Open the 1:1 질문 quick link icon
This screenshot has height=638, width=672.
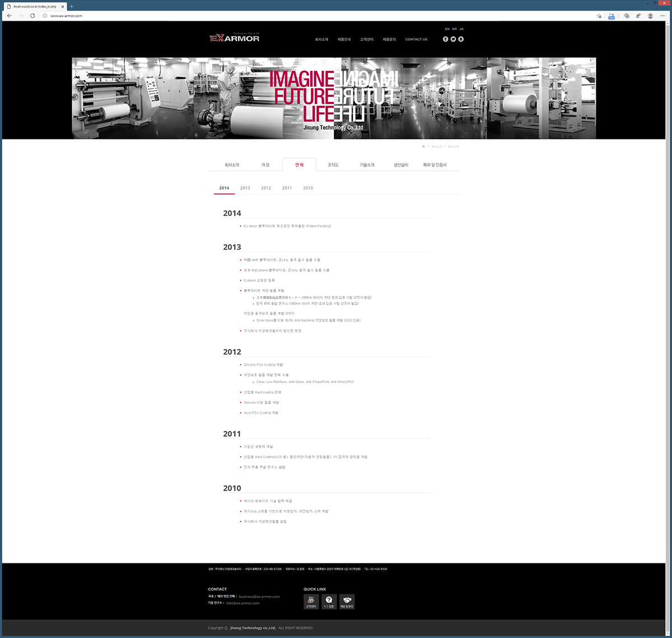329,602
